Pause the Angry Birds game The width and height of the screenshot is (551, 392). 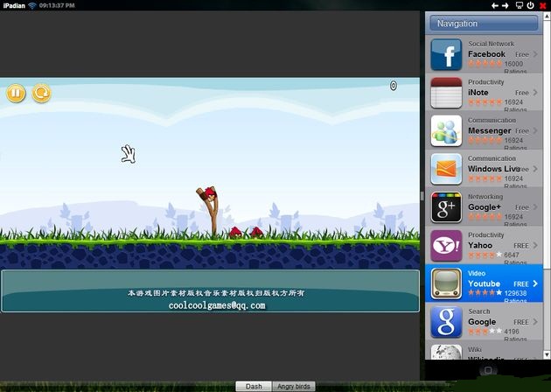(16, 93)
